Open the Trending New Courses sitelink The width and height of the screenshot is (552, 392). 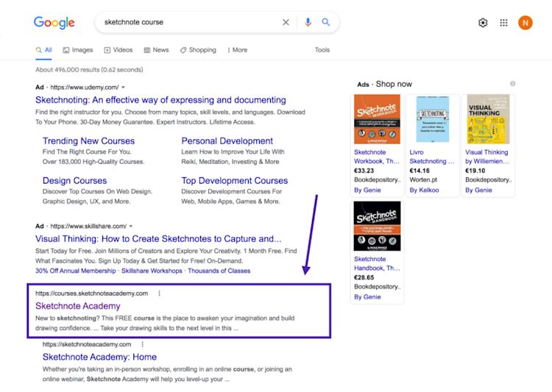(x=88, y=140)
